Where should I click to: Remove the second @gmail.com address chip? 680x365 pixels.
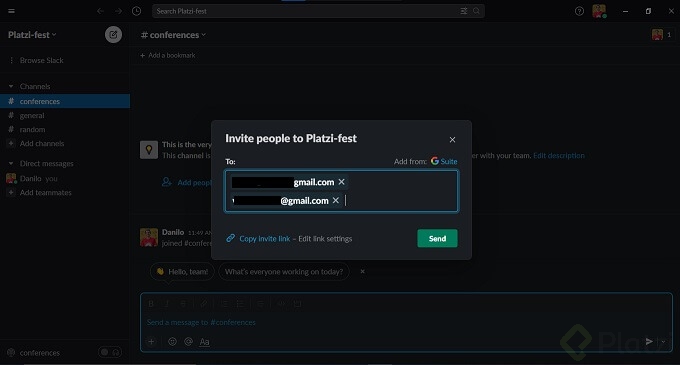[x=336, y=200]
